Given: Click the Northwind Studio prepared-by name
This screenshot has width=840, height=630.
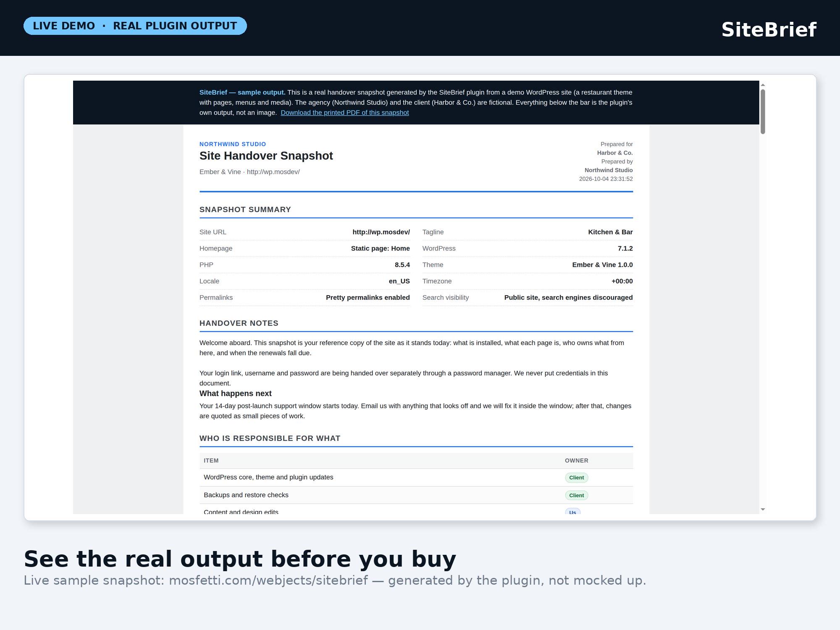Looking at the screenshot, I should [609, 170].
